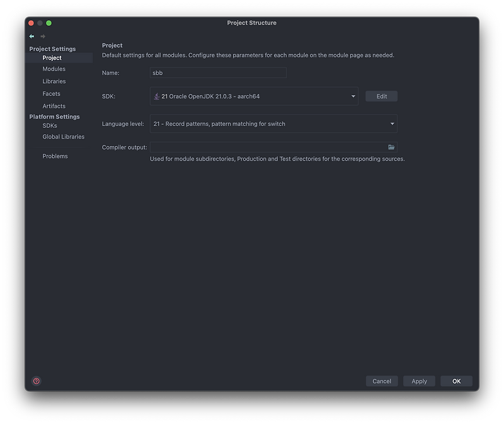The image size is (504, 424).
Task: Open Global Libraries settings
Action: pyautogui.click(x=63, y=137)
